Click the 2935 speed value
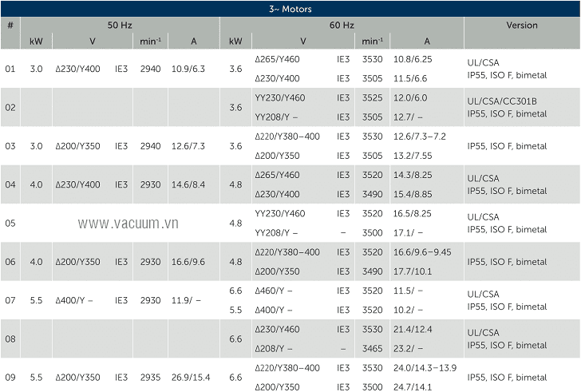 coord(151,378)
